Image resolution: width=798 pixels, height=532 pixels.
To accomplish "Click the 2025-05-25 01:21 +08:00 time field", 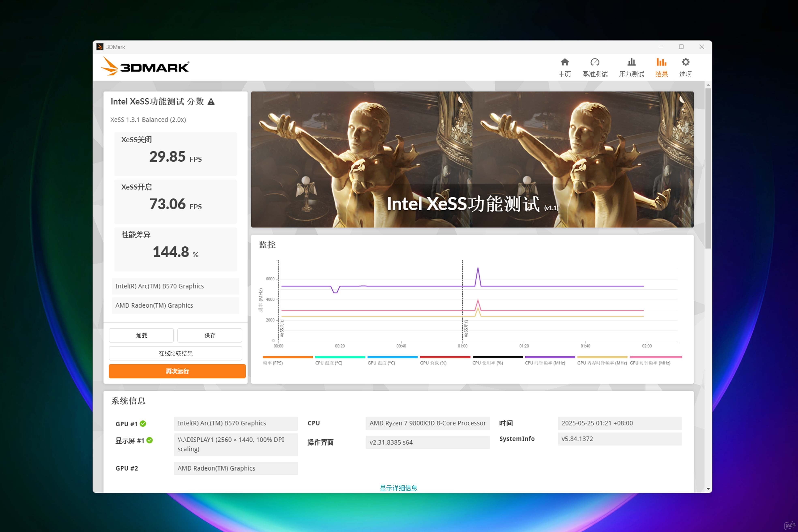I will coord(620,423).
